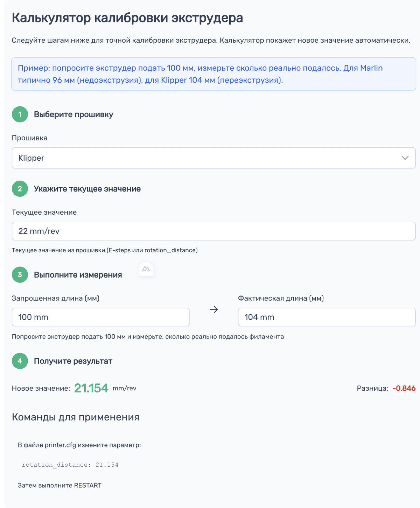Screen dimensions: 420x508
Task: Click the Команды для применения heading
Action: (76, 417)
